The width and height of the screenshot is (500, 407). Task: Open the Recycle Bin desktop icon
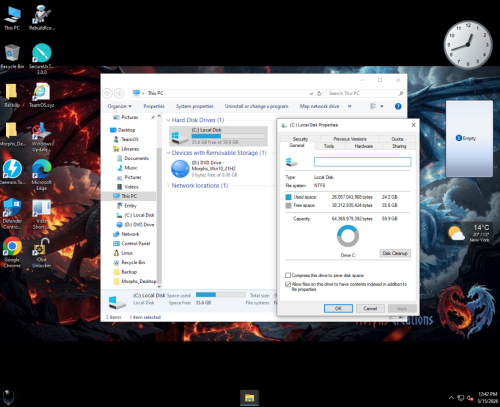click(x=12, y=57)
